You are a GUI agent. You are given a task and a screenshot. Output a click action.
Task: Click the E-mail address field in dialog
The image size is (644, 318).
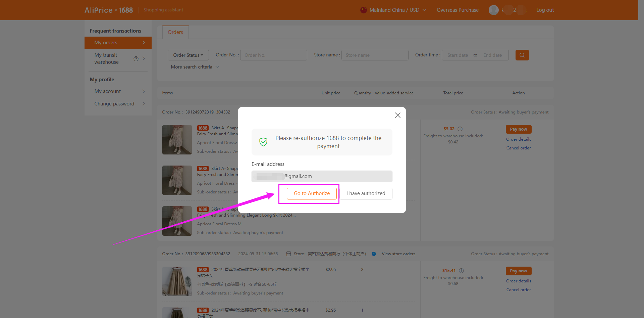322,176
